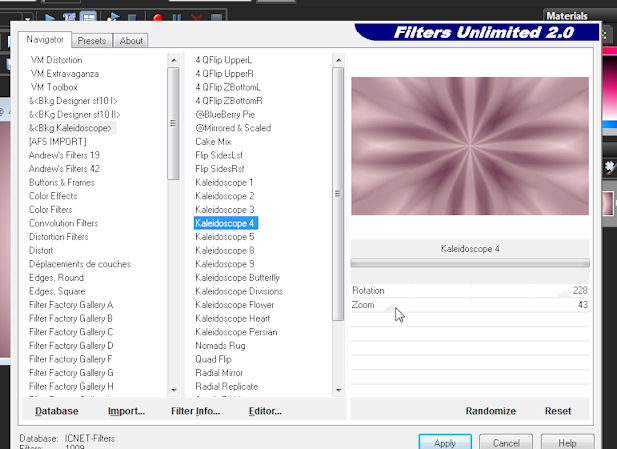Select Andrew's Filters 19
Image resolution: width=617 pixels, height=449 pixels.
pyautogui.click(x=64, y=155)
